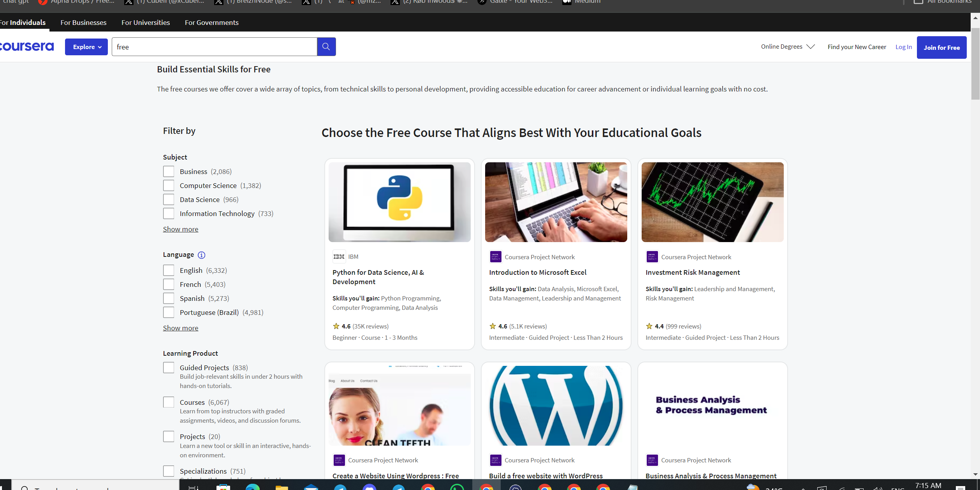The height and width of the screenshot is (490, 980).
Task: Click the Excel laptop course thumbnail
Action: click(x=556, y=202)
